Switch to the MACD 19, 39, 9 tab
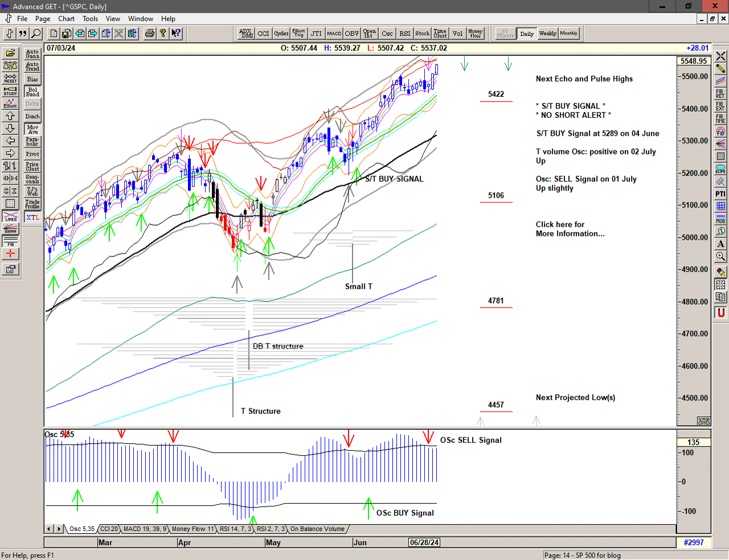The width and height of the screenshot is (729, 560). click(145, 529)
